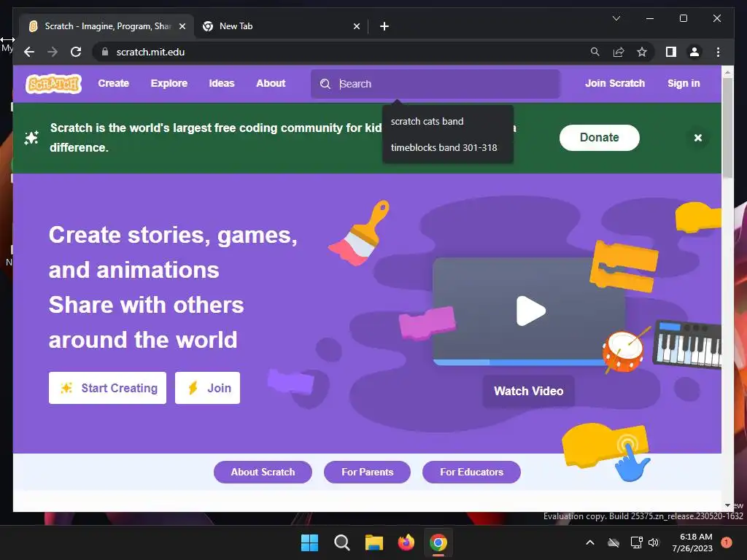The height and width of the screenshot is (560, 747).
Task: Open the Chrome side panel
Action: 671,52
